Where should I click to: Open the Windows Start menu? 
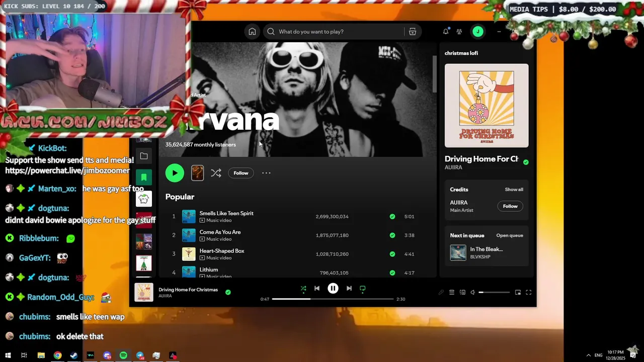point(8,355)
